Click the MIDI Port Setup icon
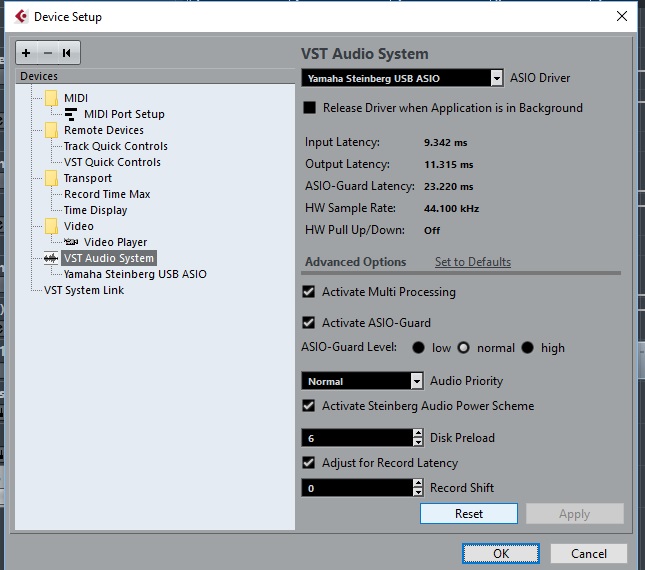The height and width of the screenshot is (570, 645). click(71, 114)
